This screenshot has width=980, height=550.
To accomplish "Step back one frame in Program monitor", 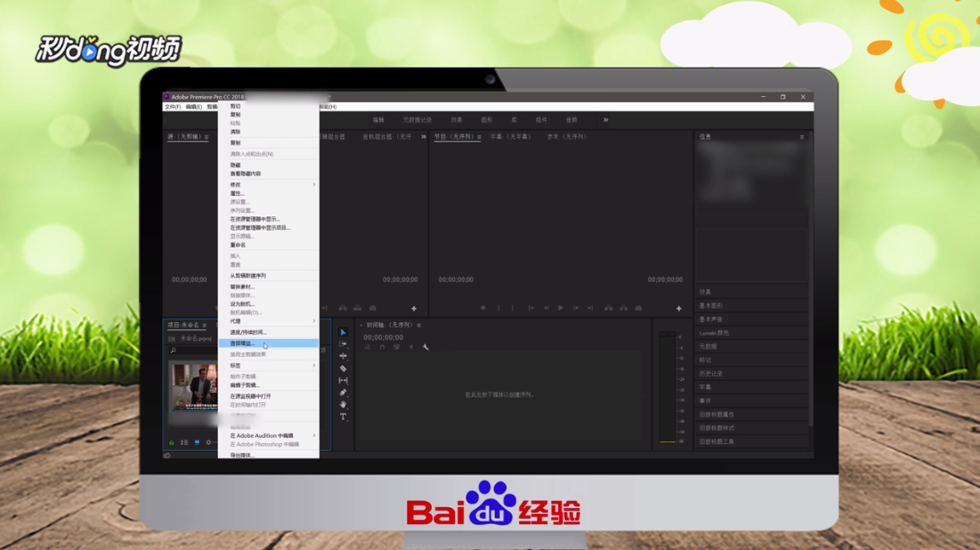I will [x=547, y=308].
